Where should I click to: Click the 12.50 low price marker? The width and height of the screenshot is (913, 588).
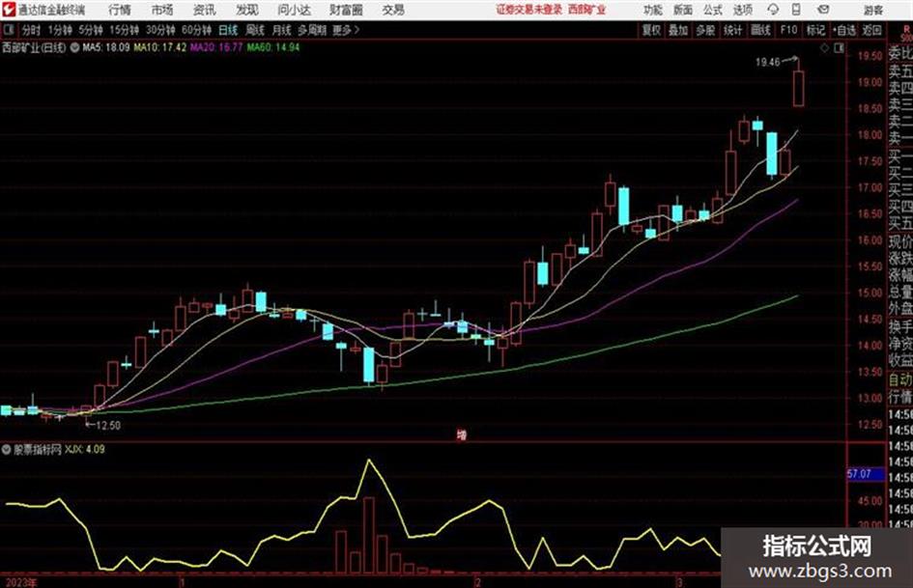pos(108,426)
